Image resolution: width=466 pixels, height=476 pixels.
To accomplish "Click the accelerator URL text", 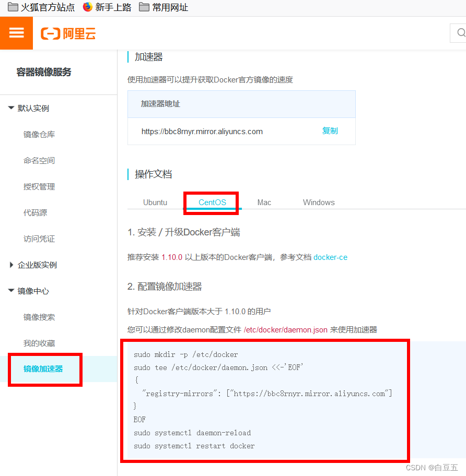I will (x=202, y=132).
